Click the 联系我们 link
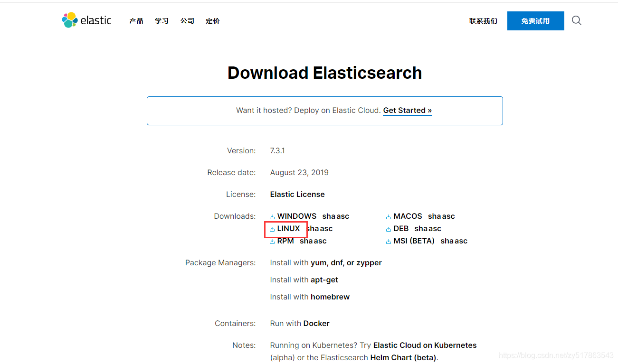This screenshot has width=618, height=364. (x=483, y=21)
